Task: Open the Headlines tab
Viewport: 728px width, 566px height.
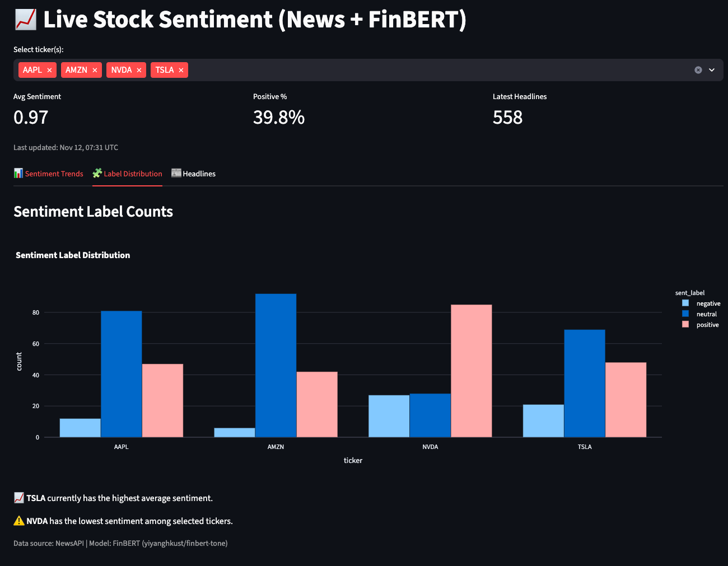Action: (x=199, y=174)
